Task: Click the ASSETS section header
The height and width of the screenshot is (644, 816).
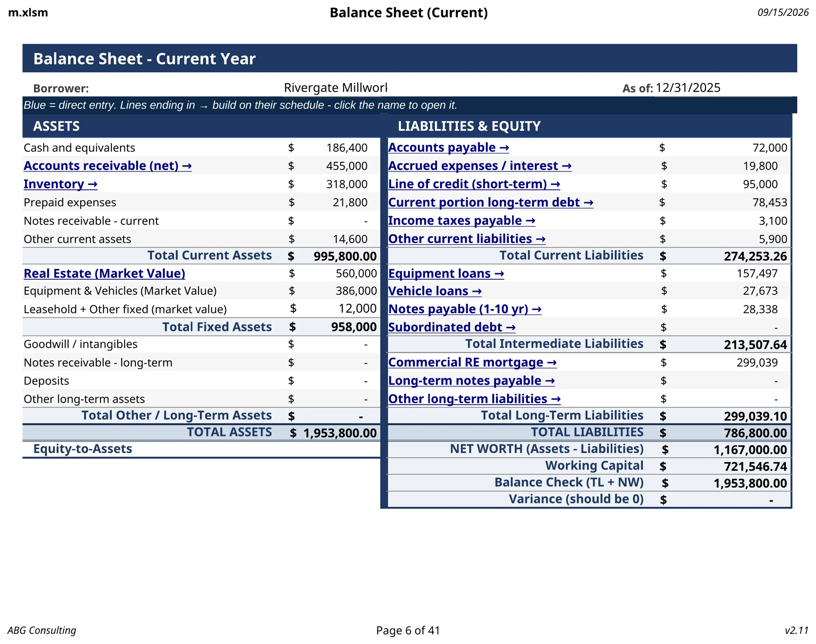Action: click(x=56, y=126)
